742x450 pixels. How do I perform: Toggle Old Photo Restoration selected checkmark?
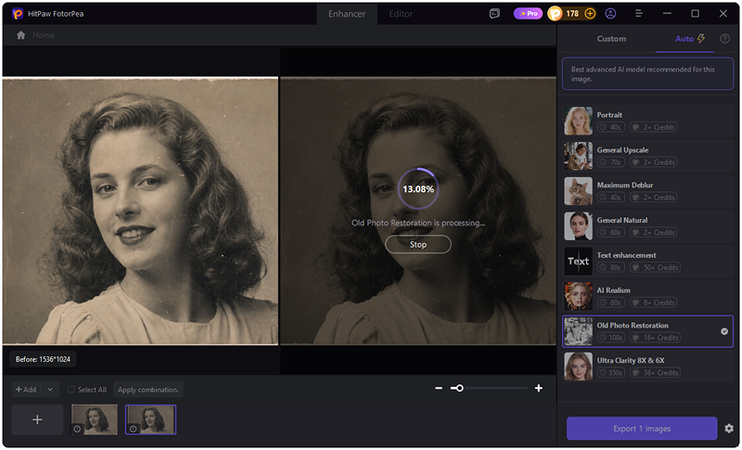pyautogui.click(x=724, y=331)
